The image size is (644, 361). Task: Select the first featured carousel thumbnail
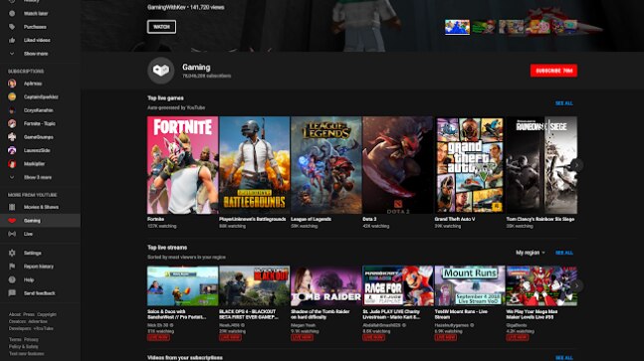pyautogui.click(x=457, y=27)
